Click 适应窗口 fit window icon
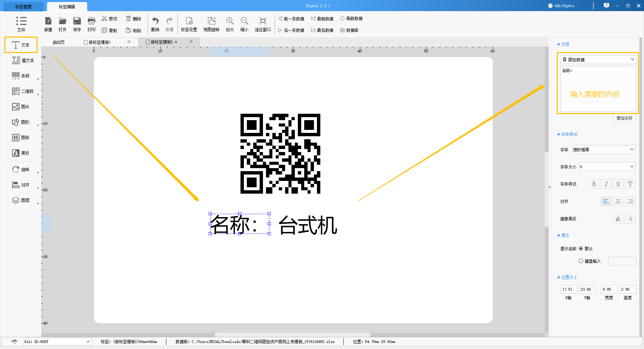Image resolution: width=644 pixels, height=349 pixels. click(263, 24)
